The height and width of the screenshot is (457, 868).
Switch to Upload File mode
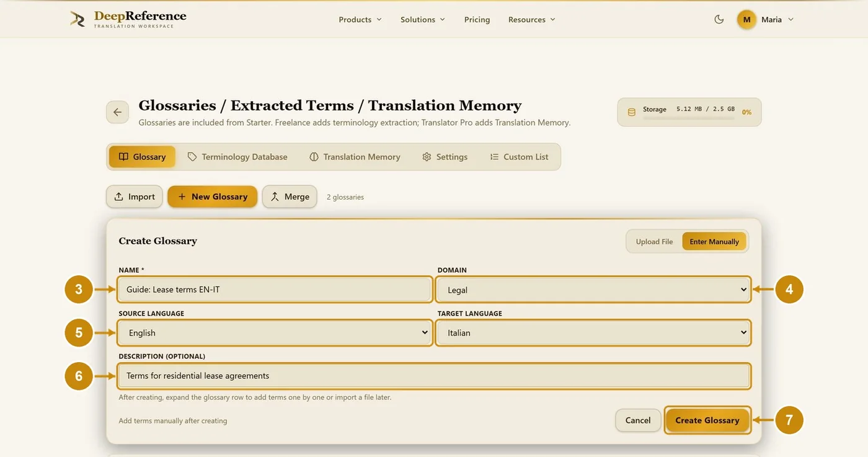coord(654,242)
